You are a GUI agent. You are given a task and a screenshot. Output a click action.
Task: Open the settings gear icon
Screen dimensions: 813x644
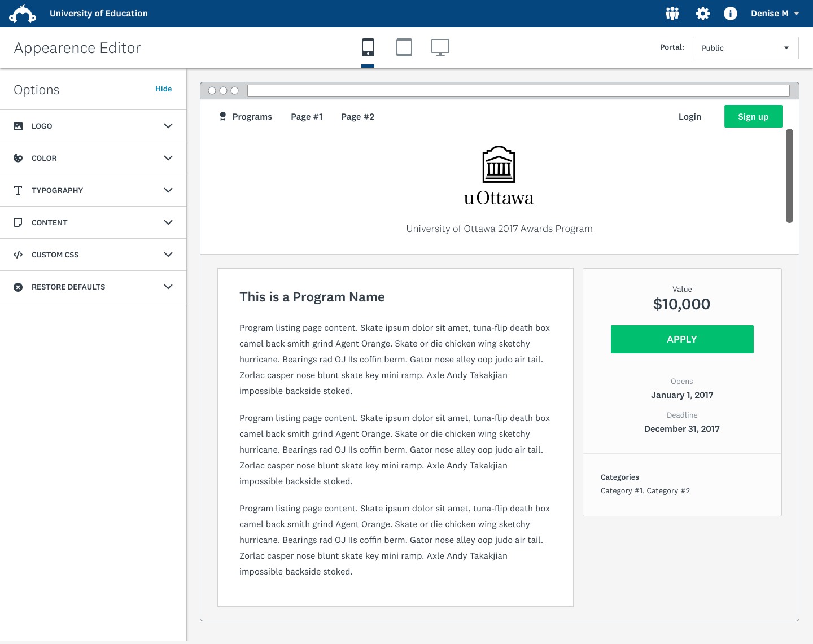[x=702, y=14]
